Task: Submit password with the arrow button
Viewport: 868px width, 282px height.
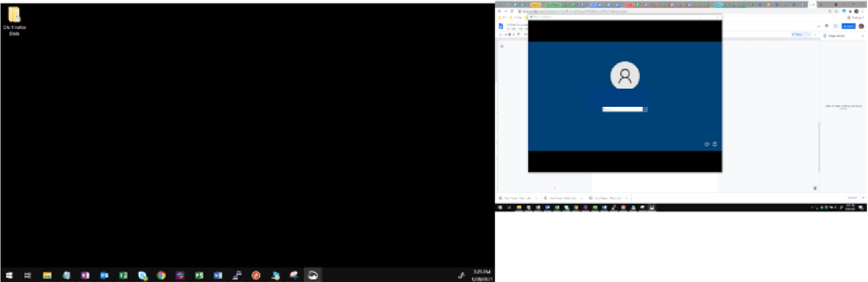Action: coord(645,109)
